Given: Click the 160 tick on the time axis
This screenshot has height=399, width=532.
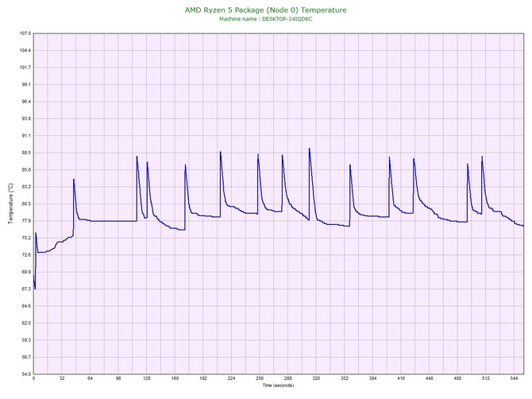Looking at the screenshot, I should 175,378.
